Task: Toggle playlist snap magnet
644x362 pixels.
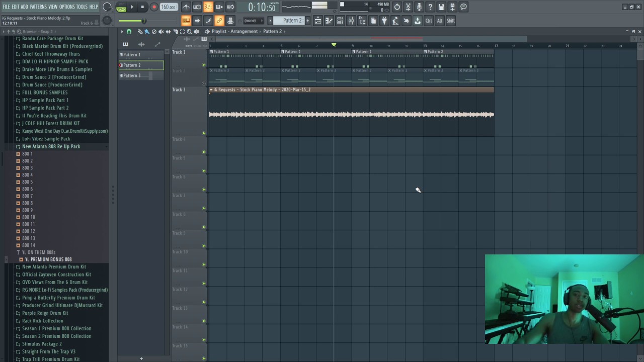Action: pyautogui.click(x=129, y=31)
